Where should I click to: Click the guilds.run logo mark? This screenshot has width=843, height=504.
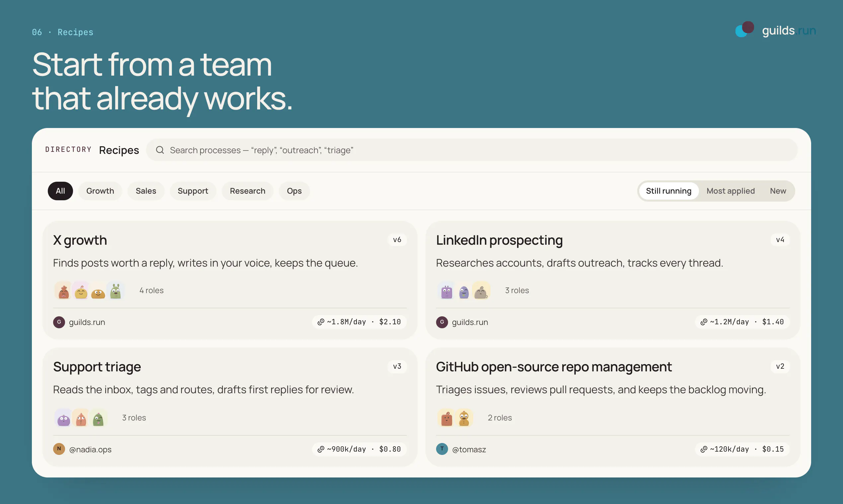(x=744, y=30)
